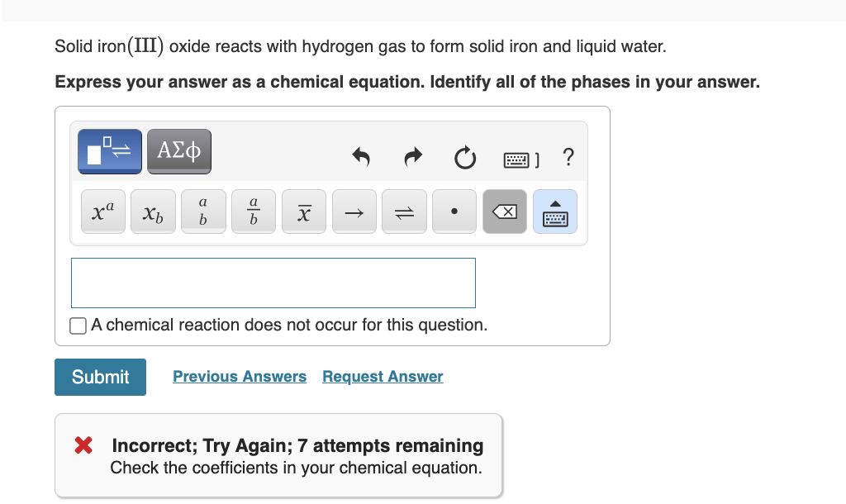Insert the equilibrium double-arrow symbol
846x504 pixels.
(404, 212)
